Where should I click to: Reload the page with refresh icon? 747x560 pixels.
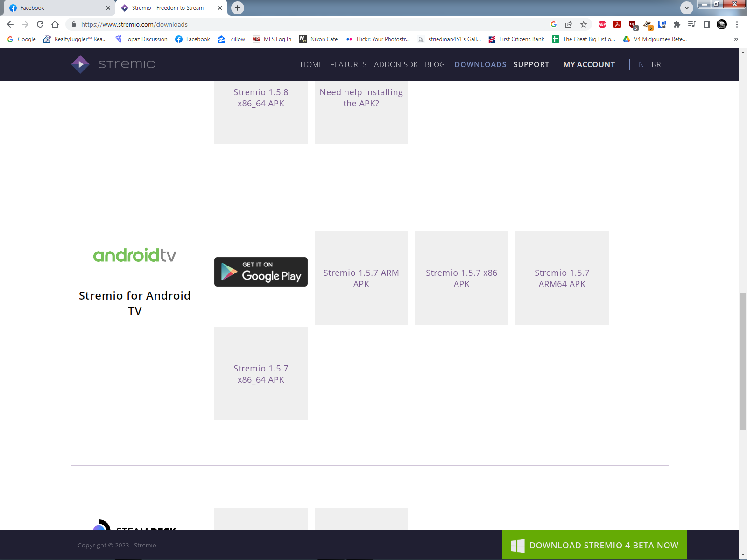40,24
